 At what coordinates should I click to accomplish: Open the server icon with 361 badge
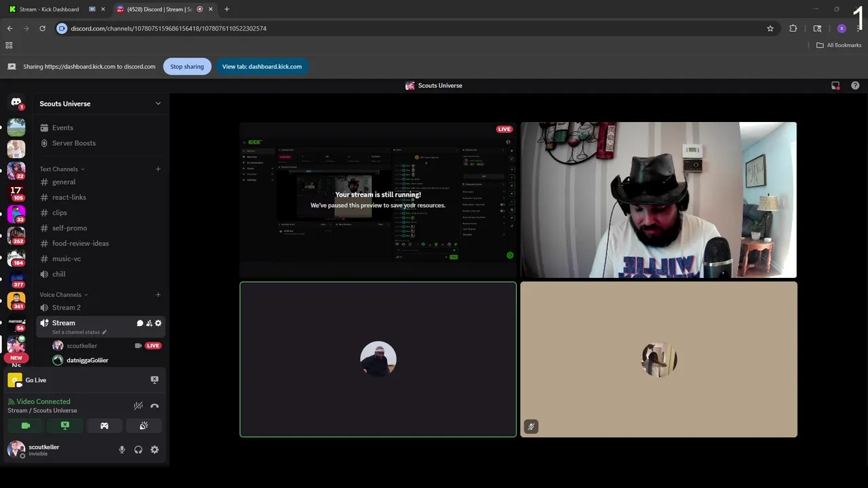(16, 301)
